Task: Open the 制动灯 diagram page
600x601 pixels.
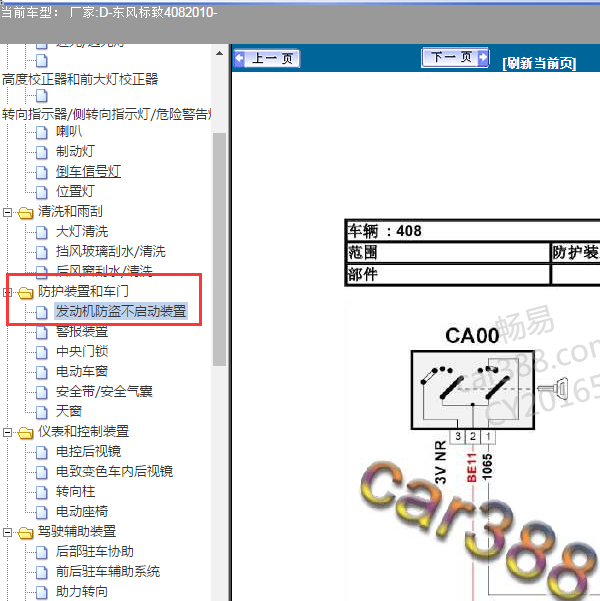Action: coord(75,151)
